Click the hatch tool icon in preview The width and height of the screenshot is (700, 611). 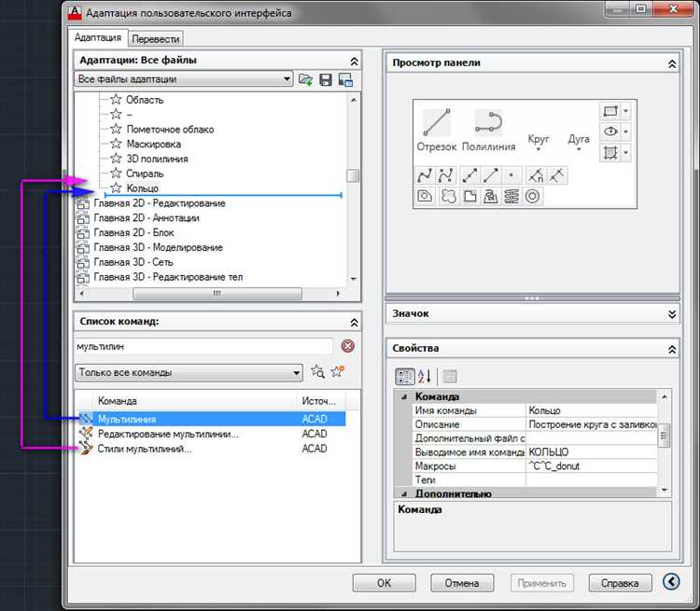[x=610, y=153]
